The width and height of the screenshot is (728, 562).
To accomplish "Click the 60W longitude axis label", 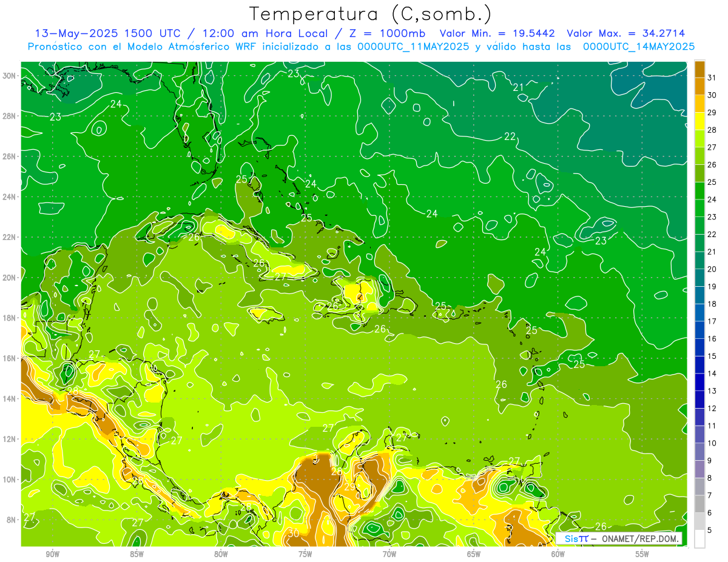I will click(558, 554).
